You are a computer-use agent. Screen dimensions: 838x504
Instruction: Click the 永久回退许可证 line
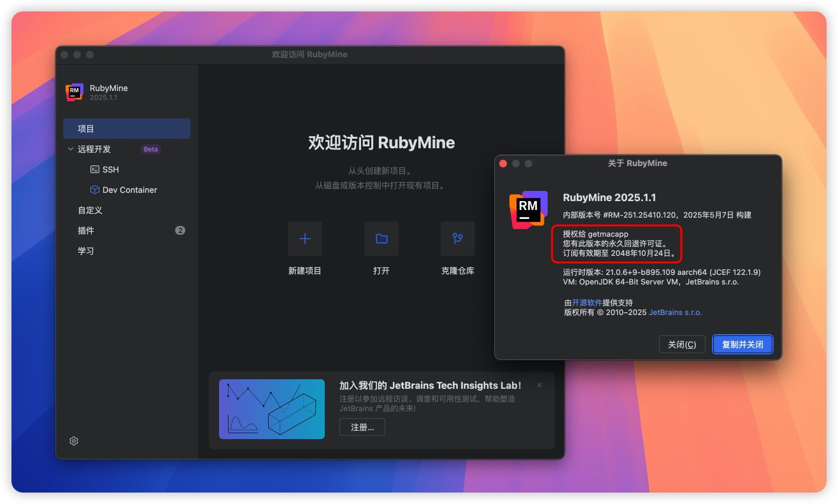[x=615, y=244]
